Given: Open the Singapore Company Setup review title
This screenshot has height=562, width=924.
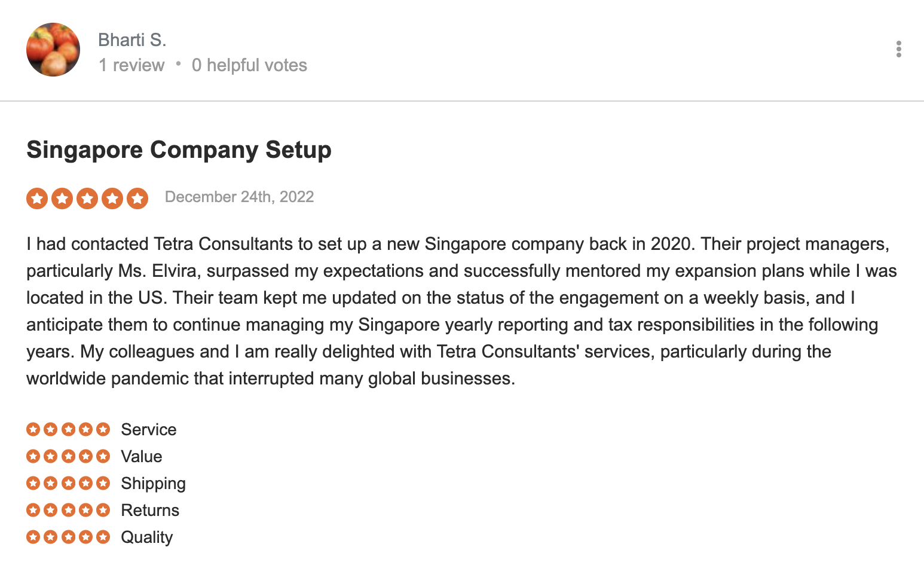Looking at the screenshot, I should [179, 150].
